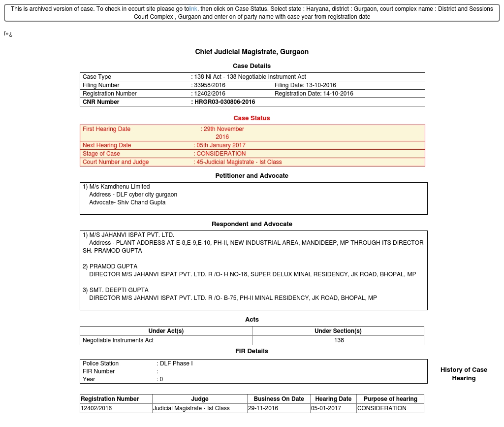Click the Business On Date column header
Image resolution: width=504 pixels, height=427 pixels.
279,399
